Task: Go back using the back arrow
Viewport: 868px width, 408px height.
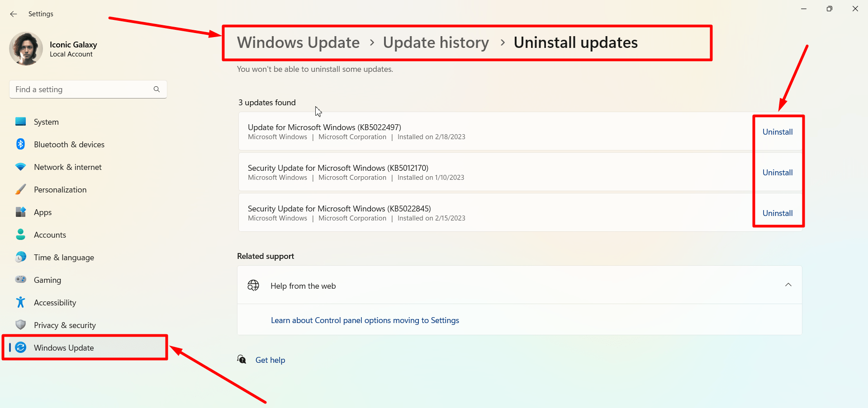Action: 13,14
